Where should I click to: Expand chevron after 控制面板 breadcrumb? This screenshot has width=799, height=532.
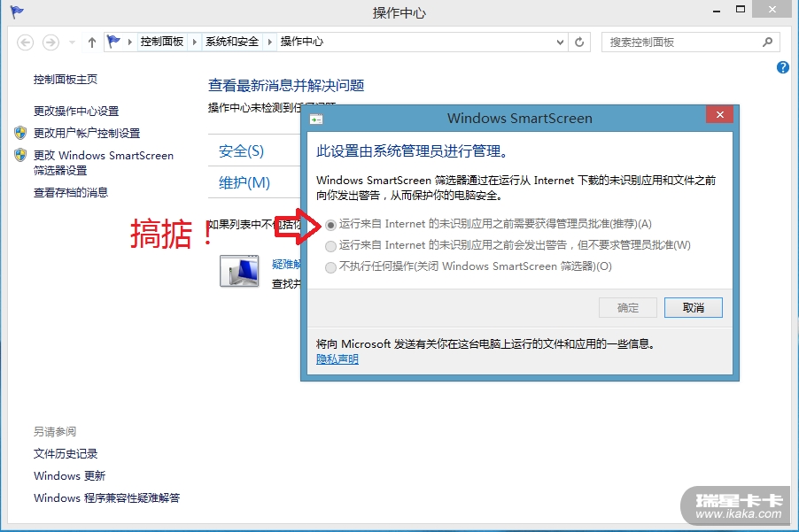[x=195, y=42]
